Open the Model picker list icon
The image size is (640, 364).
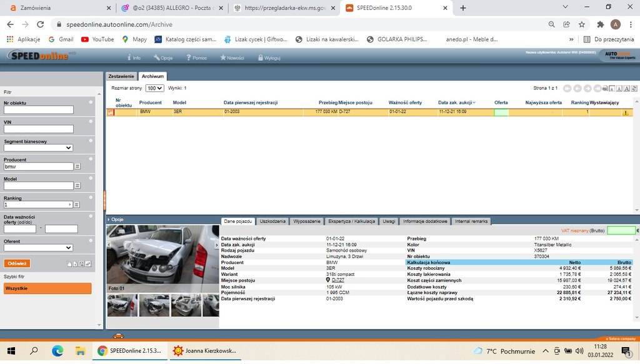tap(78, 185)
